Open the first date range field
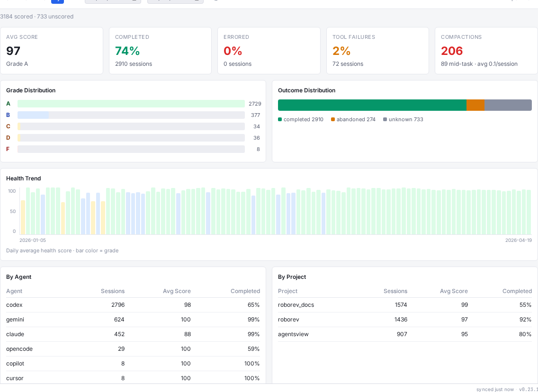 [x=109, y=1]
